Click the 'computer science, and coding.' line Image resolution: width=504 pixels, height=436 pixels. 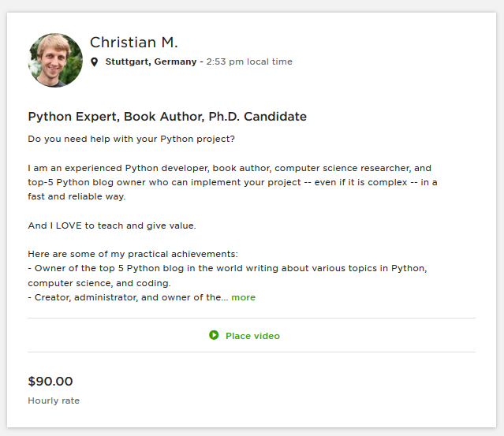click(99, 283)
